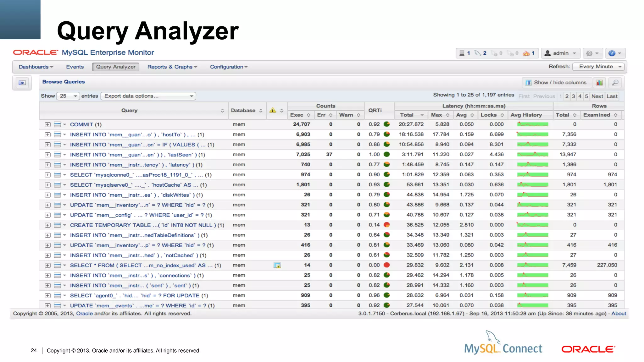Expand the INSERT INTO hostTo query row

click(x=47, y=135)
